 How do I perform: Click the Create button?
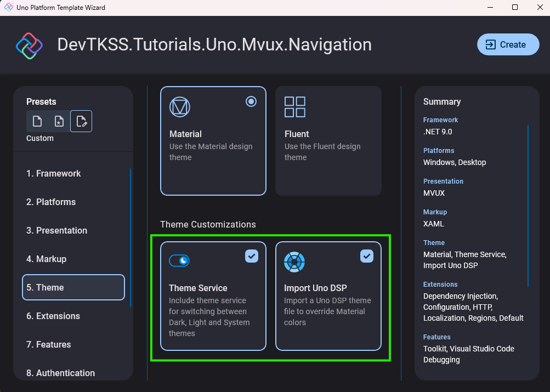[507, 44]
